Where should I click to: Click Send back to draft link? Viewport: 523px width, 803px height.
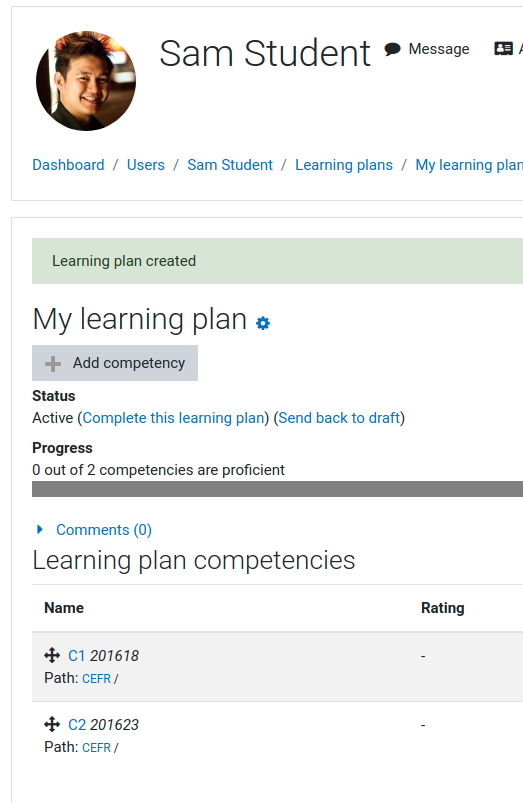point(339,418)
